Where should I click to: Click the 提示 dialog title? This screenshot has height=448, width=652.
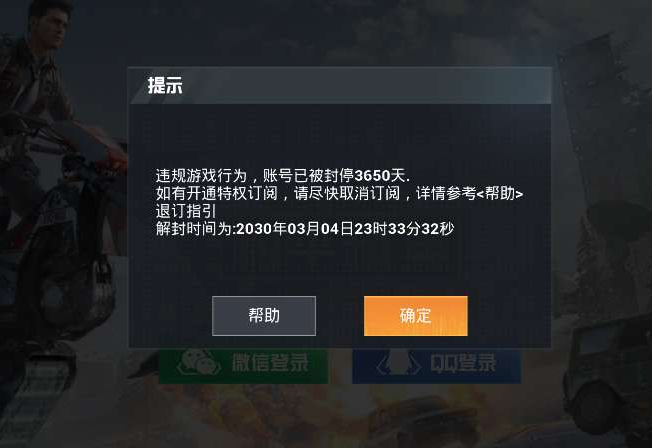point(165,85)
